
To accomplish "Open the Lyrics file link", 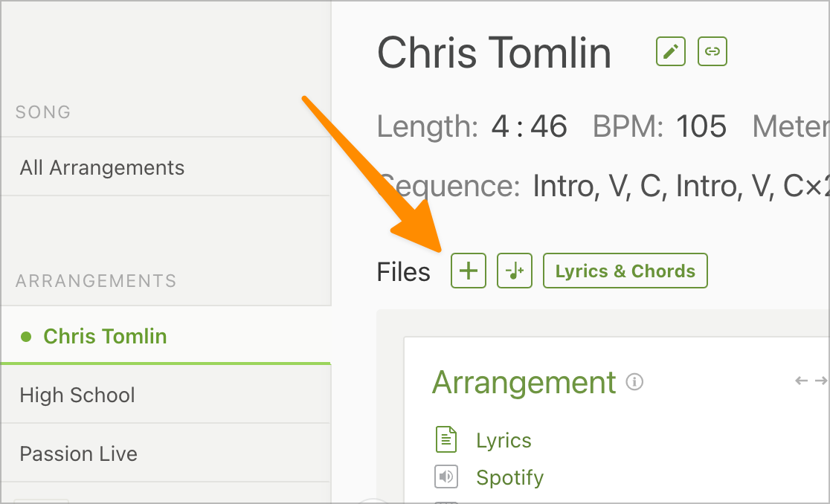I will (504, 441).
